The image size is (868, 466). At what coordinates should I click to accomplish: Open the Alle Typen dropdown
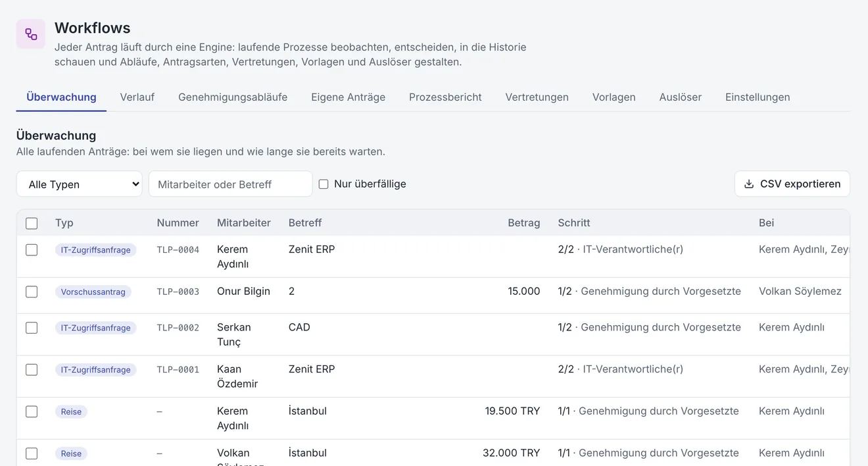80,184
